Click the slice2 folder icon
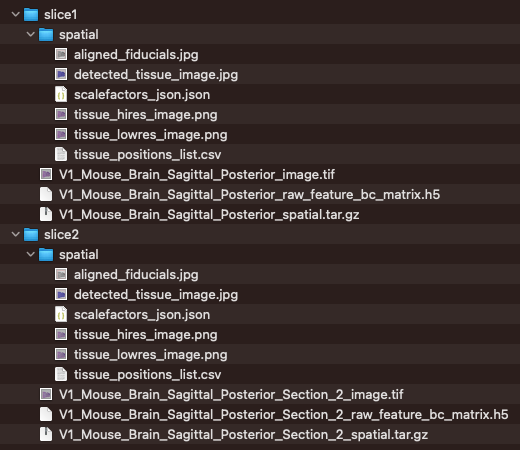 [31, 234]
